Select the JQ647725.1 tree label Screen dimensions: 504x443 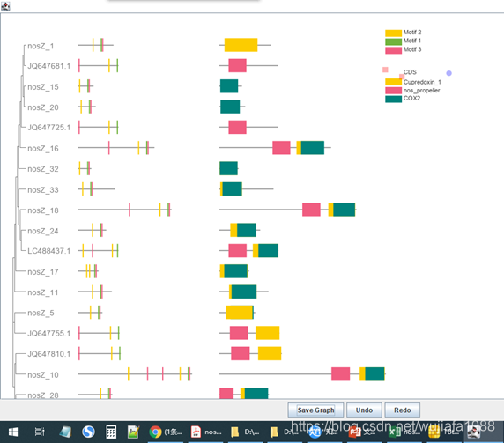tap(48, 128)
